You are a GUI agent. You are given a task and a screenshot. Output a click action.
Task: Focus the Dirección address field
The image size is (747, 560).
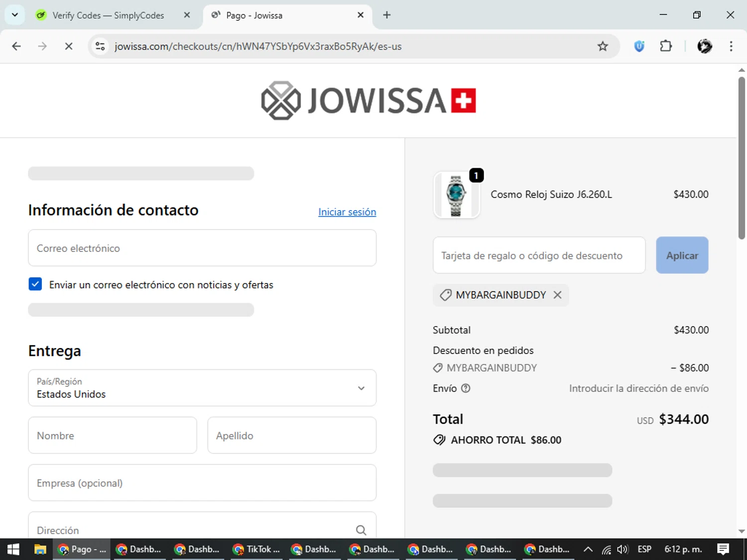202,526
